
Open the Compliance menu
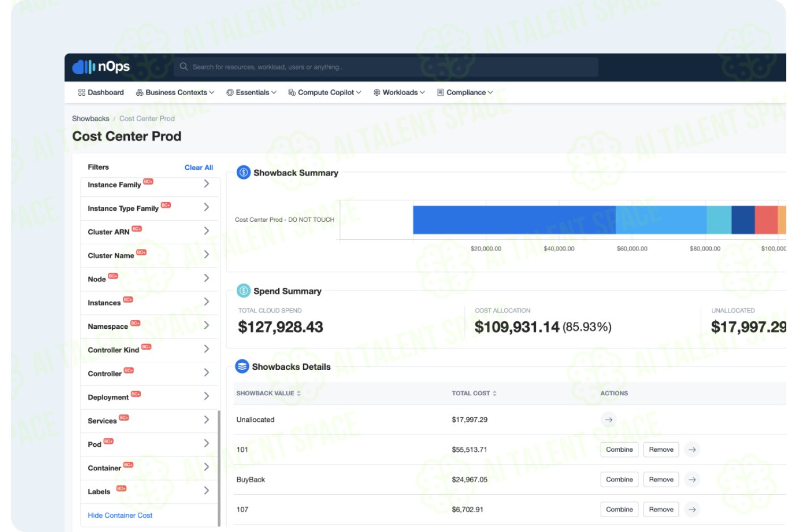465,93
